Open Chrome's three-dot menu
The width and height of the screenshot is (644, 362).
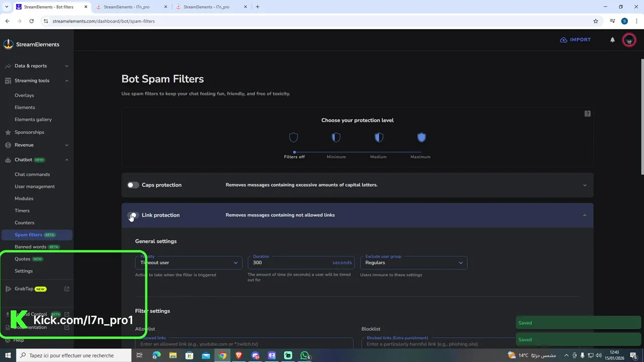tap(637, 21)
